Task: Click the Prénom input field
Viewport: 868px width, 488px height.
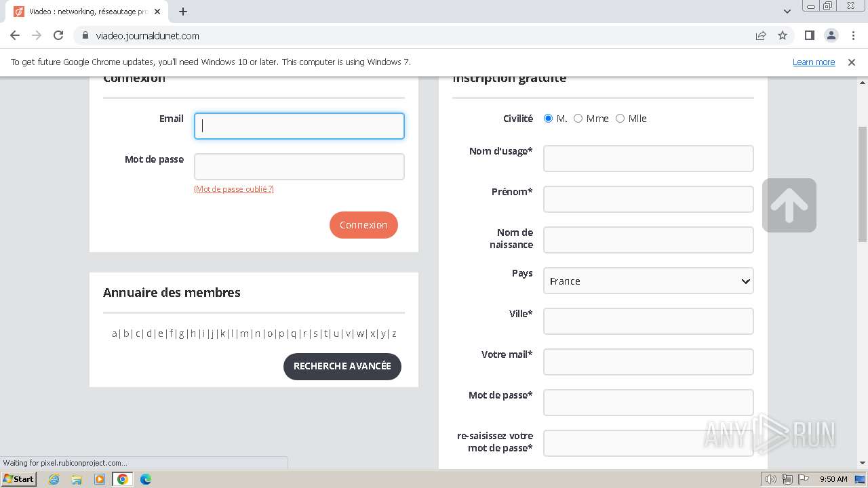Action: coord(648,199)
